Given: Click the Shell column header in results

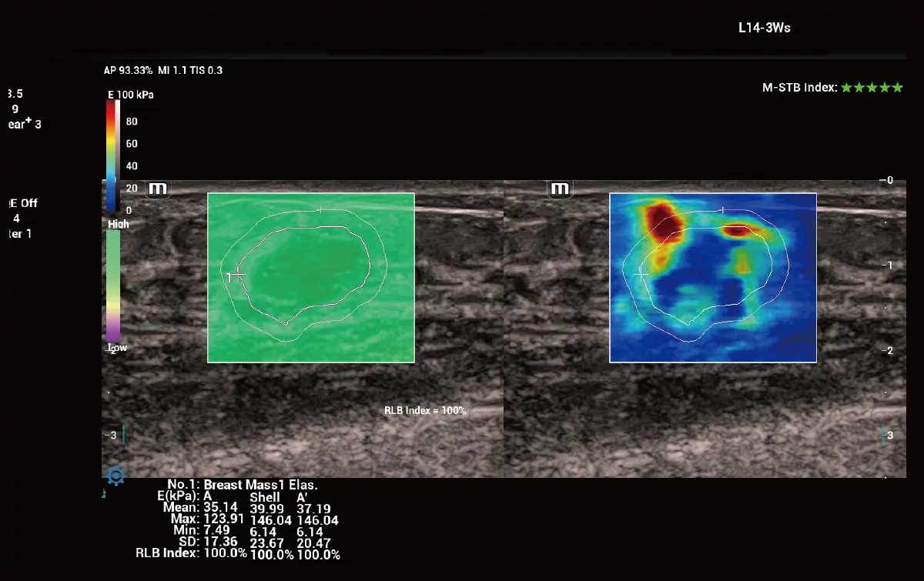Looking at the screenshot, I should point(265,497).
